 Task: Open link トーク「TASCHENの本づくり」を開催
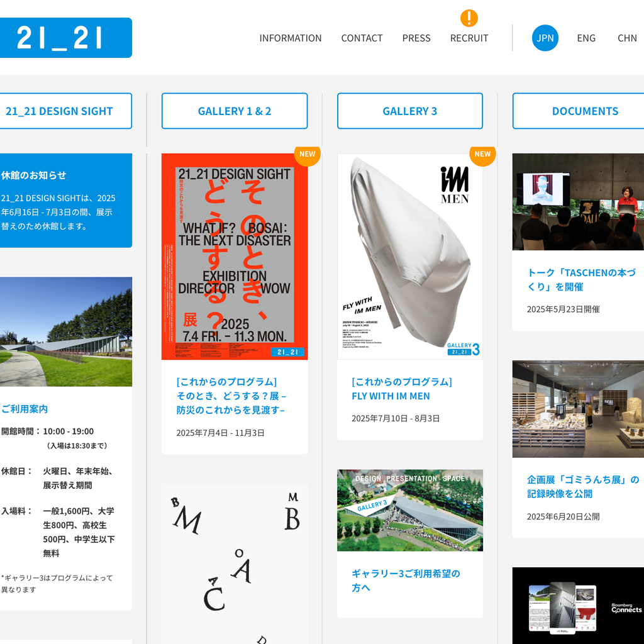tap(582, 280)
